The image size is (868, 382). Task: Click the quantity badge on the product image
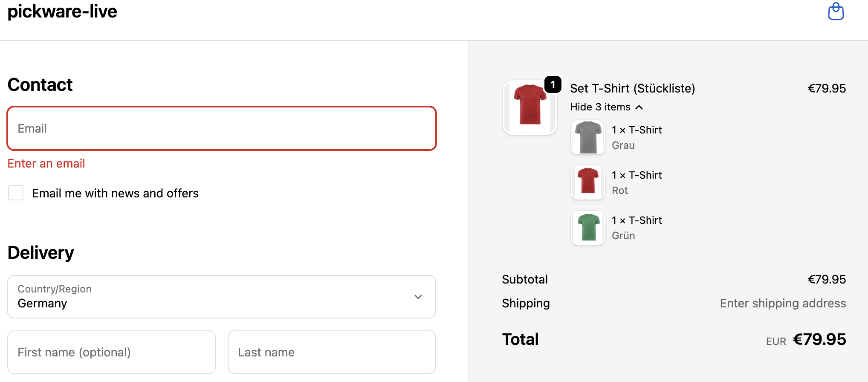(553, 84)
